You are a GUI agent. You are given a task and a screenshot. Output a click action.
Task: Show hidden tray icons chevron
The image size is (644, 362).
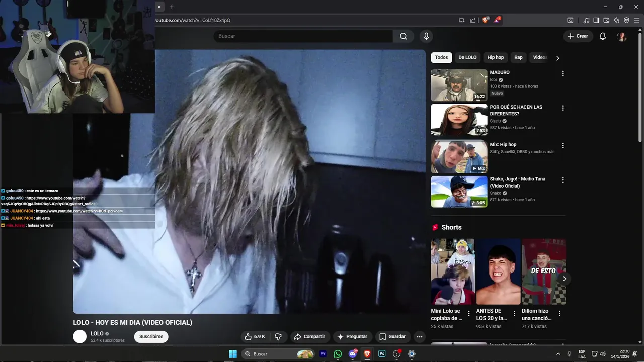coord(558,354)
